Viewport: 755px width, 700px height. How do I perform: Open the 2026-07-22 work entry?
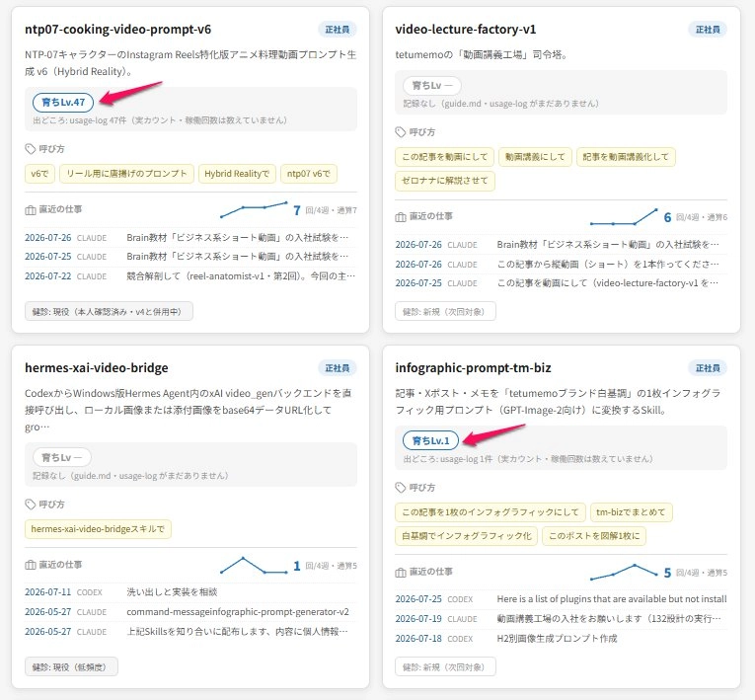(x=190, y=276)
